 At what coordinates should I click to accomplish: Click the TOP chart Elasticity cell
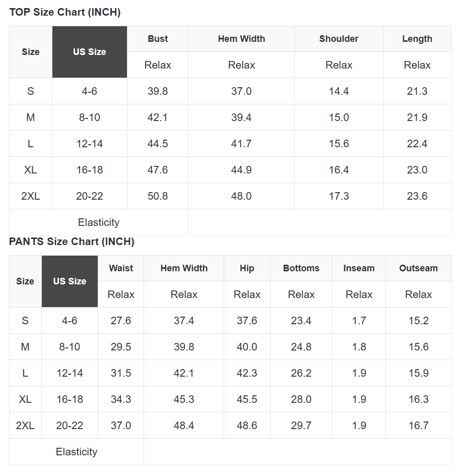click(x=99, y=222)
